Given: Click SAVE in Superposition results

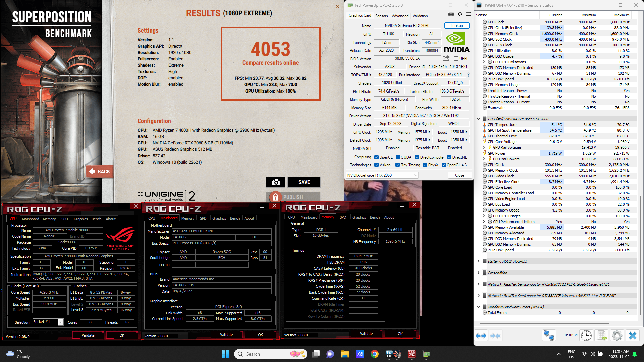Looking at the screenshot, I should click(x=304, y=182).
